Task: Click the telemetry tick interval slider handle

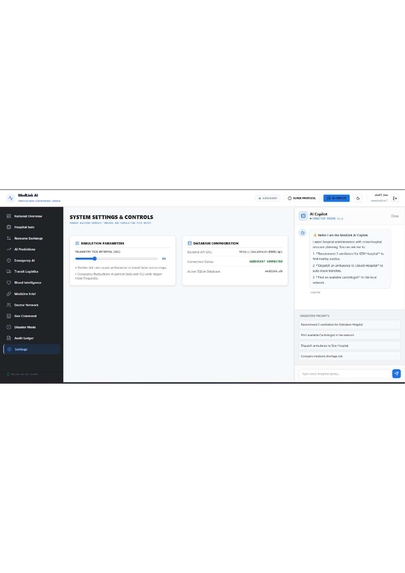Action: pos(94,259)
